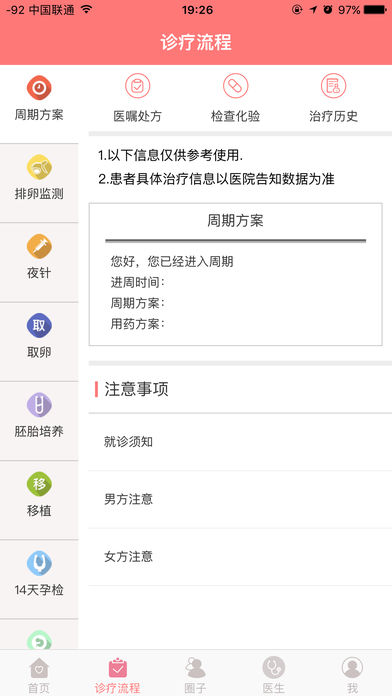Tap the partially visible green sidebar icon
392x696 pixels.
tap(39, 641)
